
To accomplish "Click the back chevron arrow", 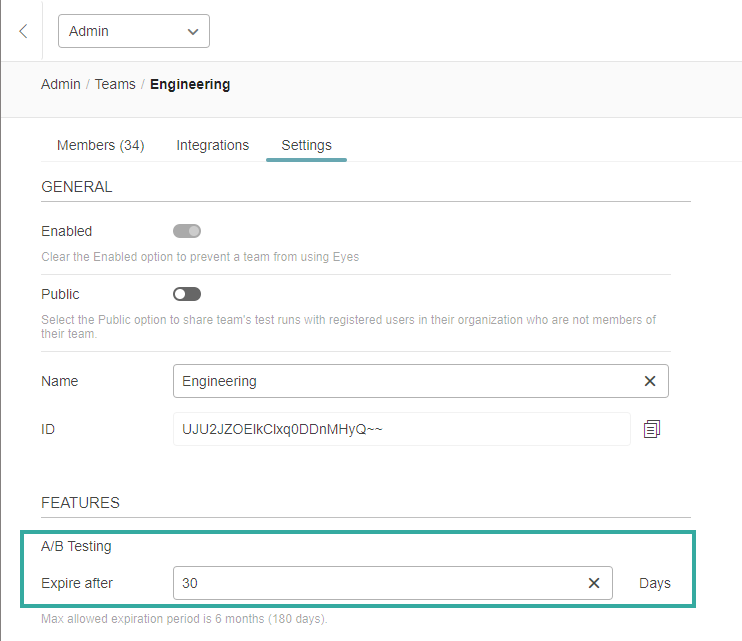I will coord(23,31).
